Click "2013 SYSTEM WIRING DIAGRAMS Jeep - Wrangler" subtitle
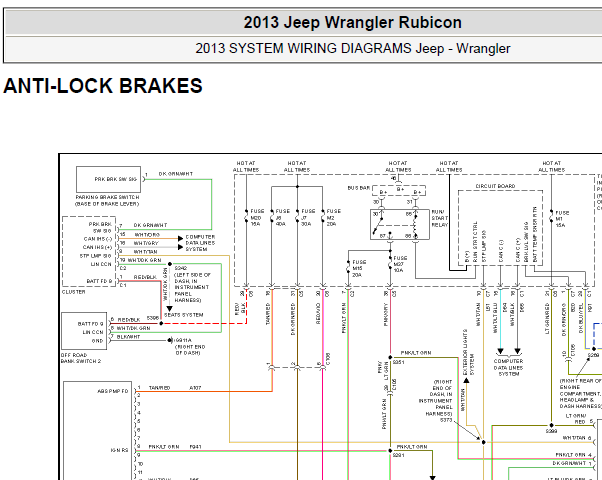602x480 pixels. coord(352,49)
